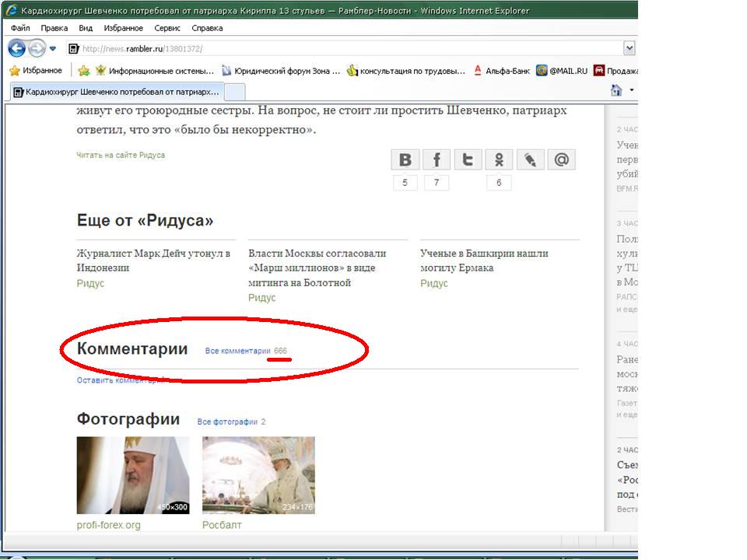
Task: Open the profi-forex.org patriarch photo thumbnail
Action: [x=133, y=475]
